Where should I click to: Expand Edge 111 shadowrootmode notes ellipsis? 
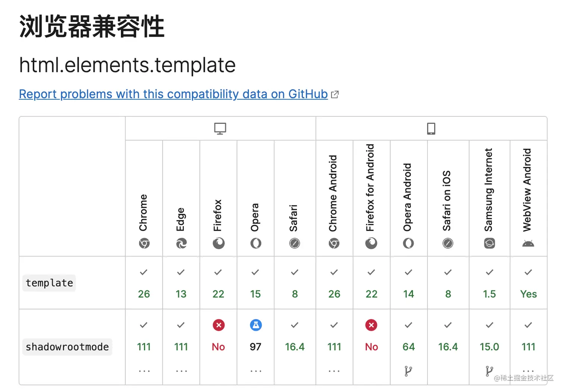[181, 371]
